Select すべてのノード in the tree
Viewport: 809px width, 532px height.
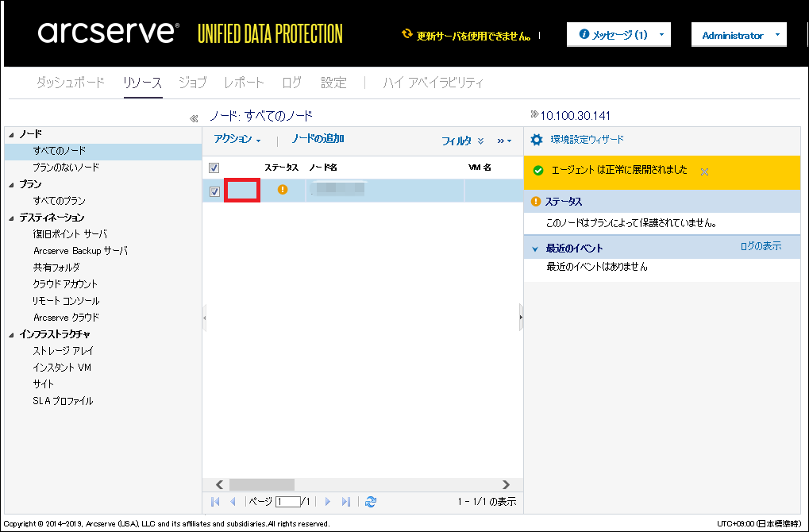click(x=60, y=151)
